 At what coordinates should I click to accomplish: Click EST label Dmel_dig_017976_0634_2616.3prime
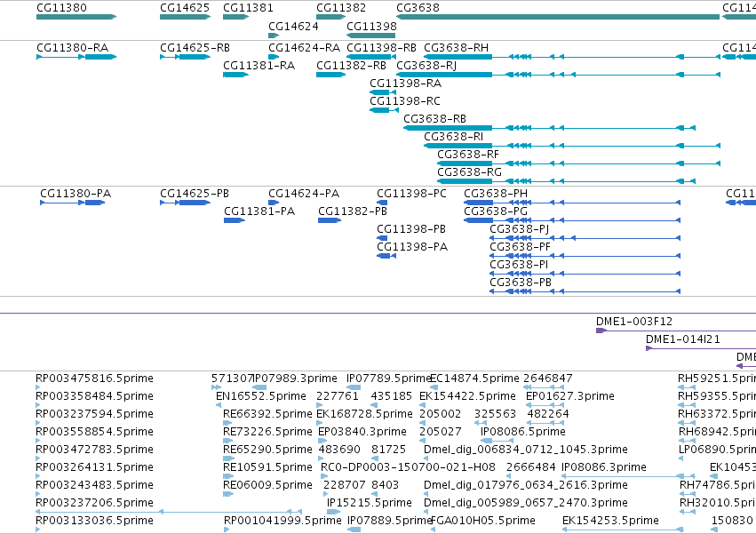[x=526, y=485]
